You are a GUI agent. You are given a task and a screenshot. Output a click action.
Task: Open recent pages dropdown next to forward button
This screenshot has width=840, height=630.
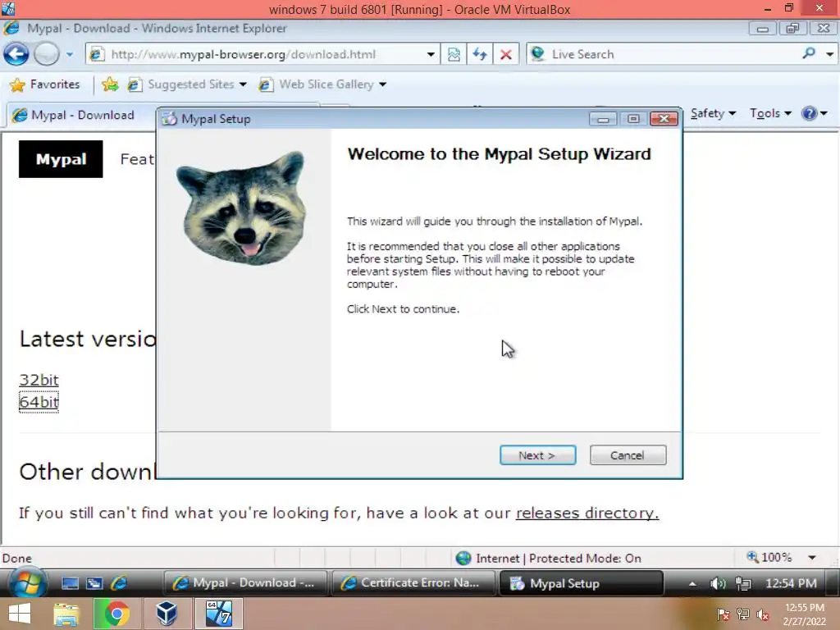pos(70,54)
